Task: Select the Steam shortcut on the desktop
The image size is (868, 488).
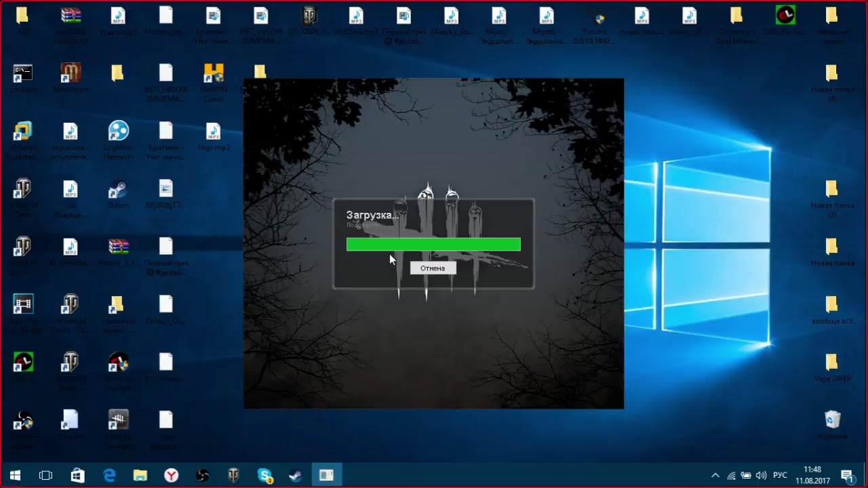Action: pos(119,193)
